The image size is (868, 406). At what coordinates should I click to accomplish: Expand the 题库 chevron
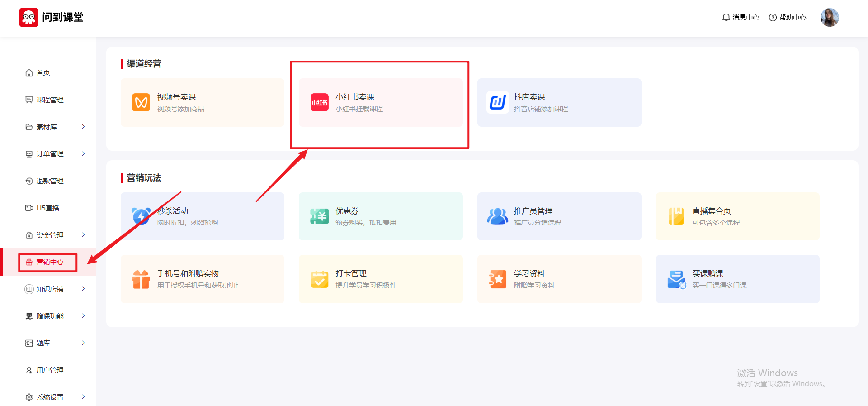pos(83,343)
